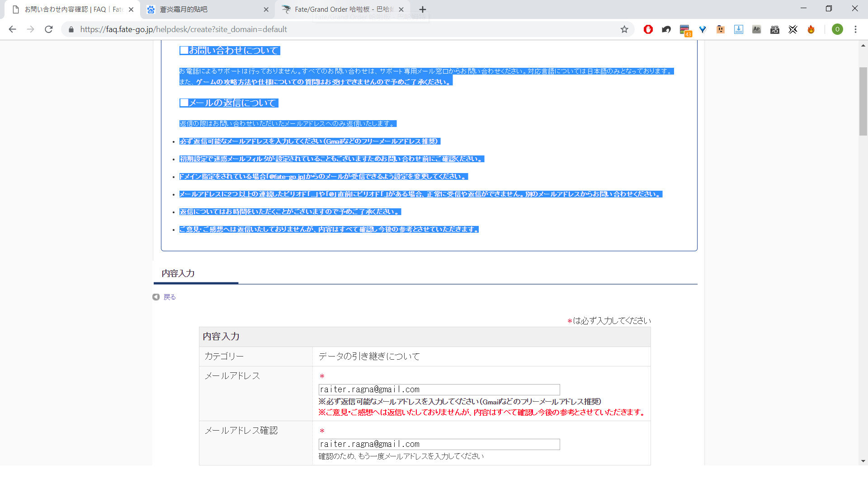Click the bullet mentioning @fate-go.jp domain
The image size is (868, 488).
coord(324,177)
